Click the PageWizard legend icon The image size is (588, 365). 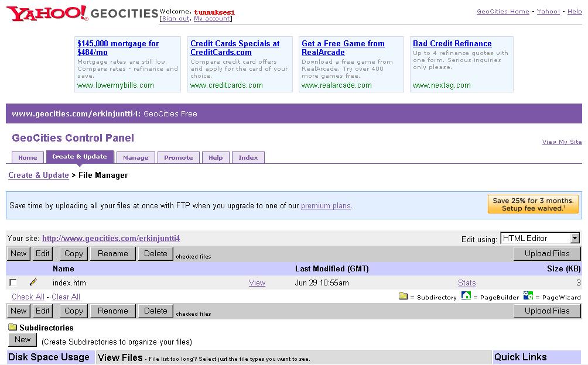pos(528,296)
